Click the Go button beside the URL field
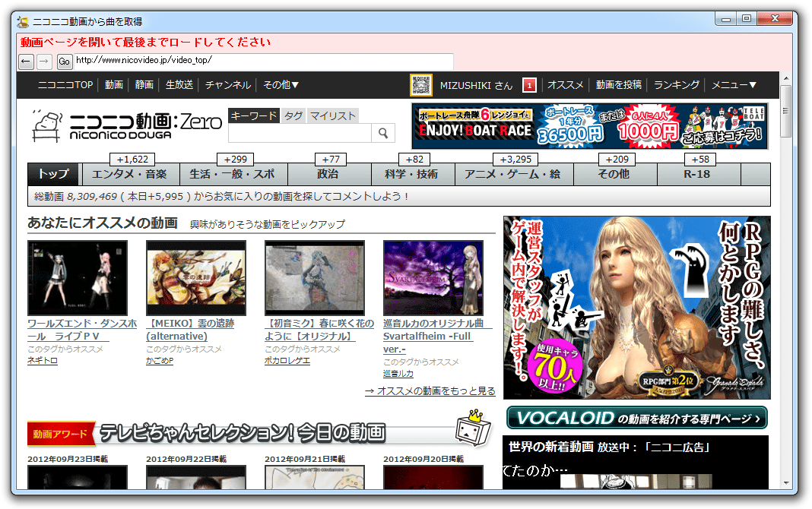This screenshot has width=812, height=509. pos(64,62)
